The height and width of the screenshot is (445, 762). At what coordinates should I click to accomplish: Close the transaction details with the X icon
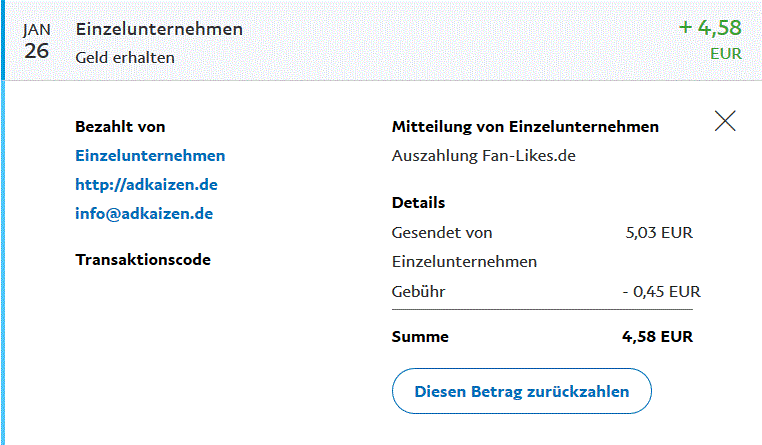725,121
